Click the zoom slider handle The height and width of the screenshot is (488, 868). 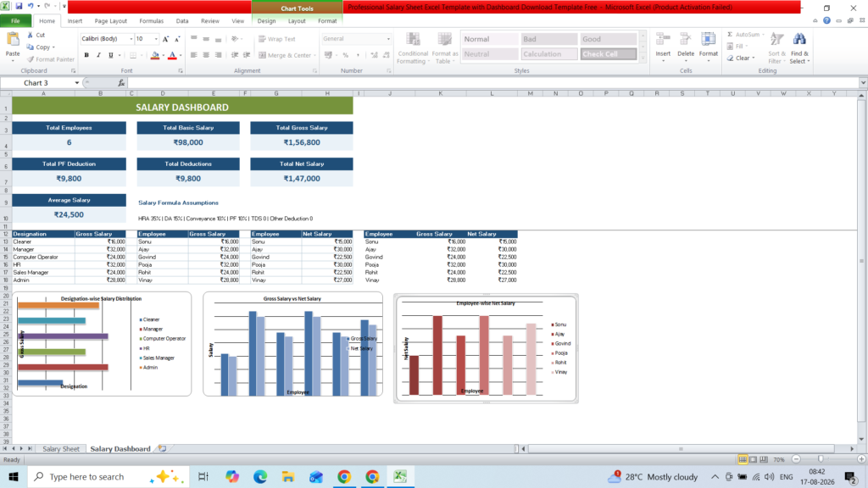821,459
